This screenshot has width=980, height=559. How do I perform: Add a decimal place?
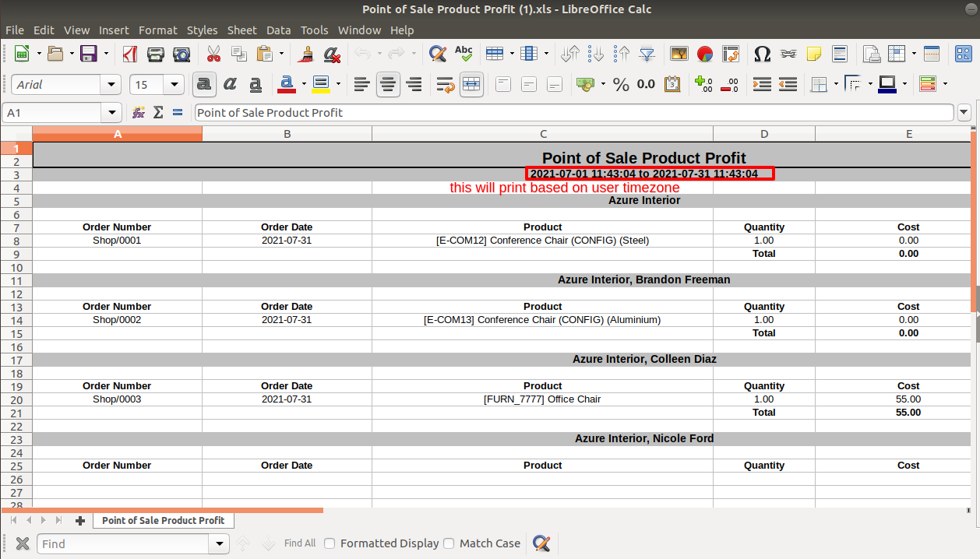click(x=703, y=84)
